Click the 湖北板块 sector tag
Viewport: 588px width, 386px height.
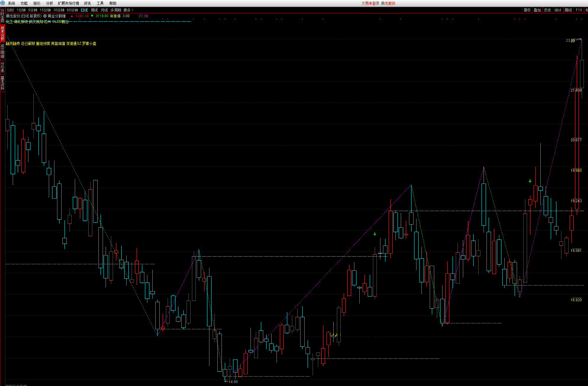[x=21, y=22]
